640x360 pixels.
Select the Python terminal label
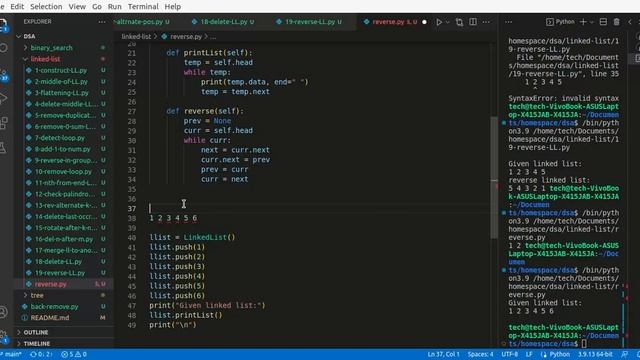tap(560, 22)
